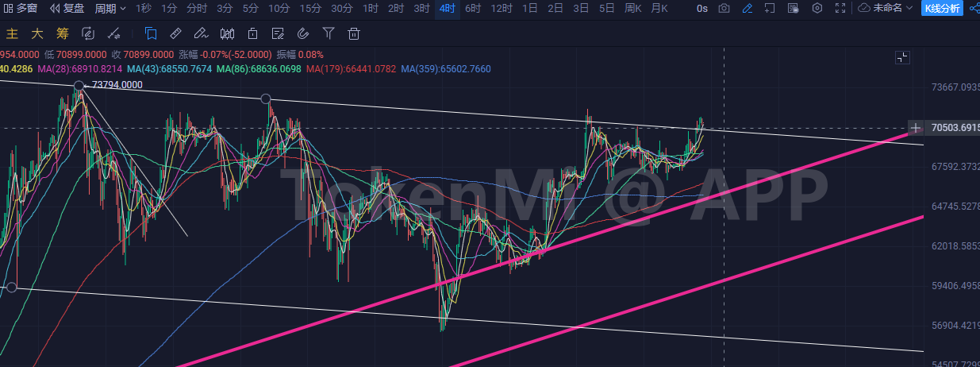Select the ruler measurement tool
The height and width of the screenshot is (367, 980).
pyautogui.click(x=176, y=34)
